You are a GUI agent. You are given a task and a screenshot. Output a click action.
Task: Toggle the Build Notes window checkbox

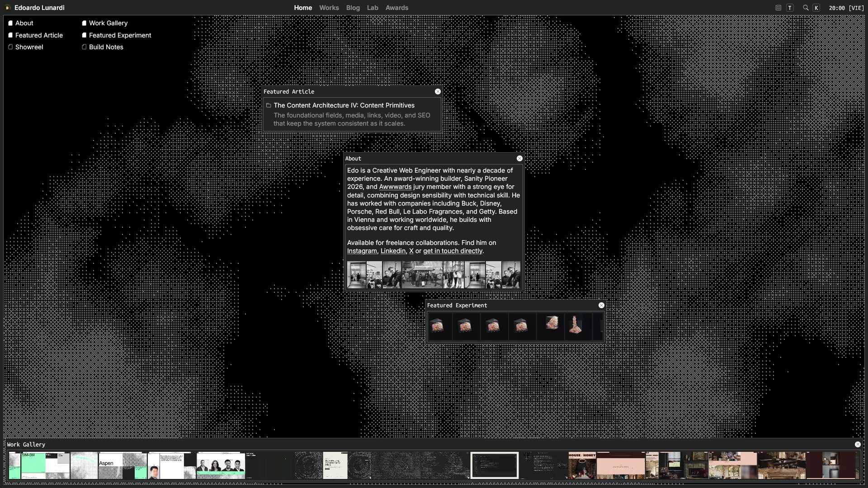84,47
